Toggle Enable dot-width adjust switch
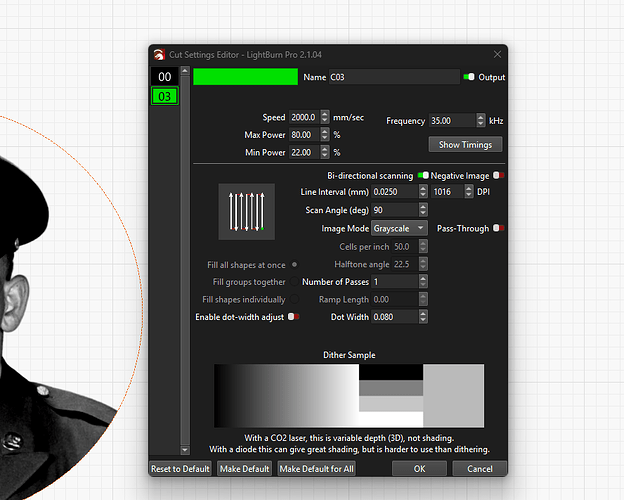This screenshot has width=624, height=500. (294, 316)
